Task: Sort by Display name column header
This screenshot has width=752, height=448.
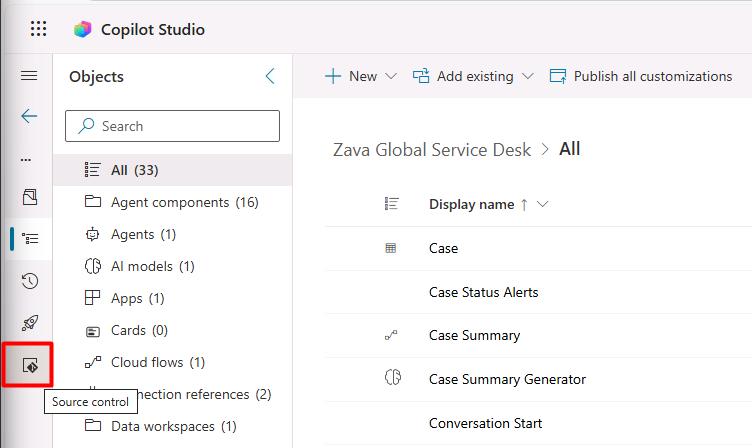Action: (471, 204)
